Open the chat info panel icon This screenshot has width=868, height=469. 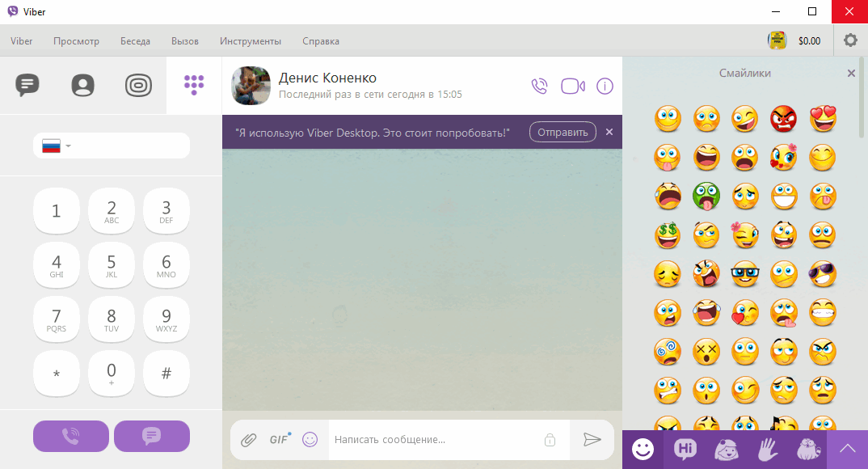(x=605, y=86)
